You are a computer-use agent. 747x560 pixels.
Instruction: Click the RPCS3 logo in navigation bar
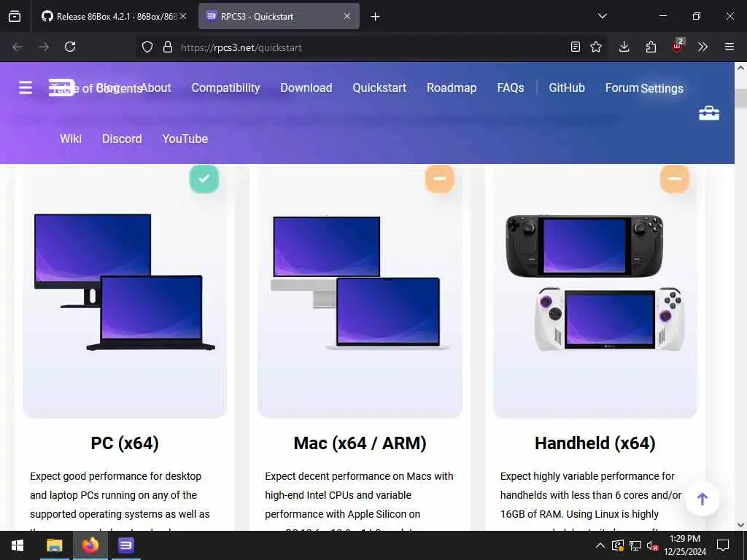(62, 87)
